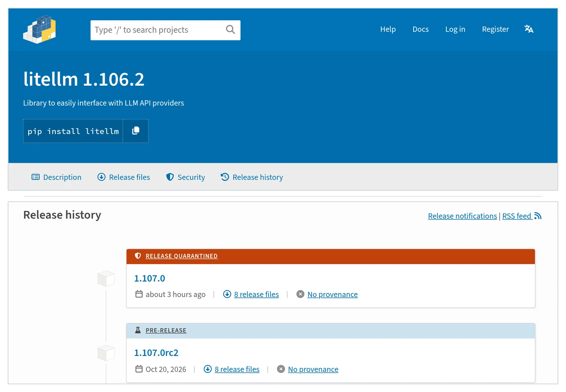Click the Release history heading

(62, 215)
